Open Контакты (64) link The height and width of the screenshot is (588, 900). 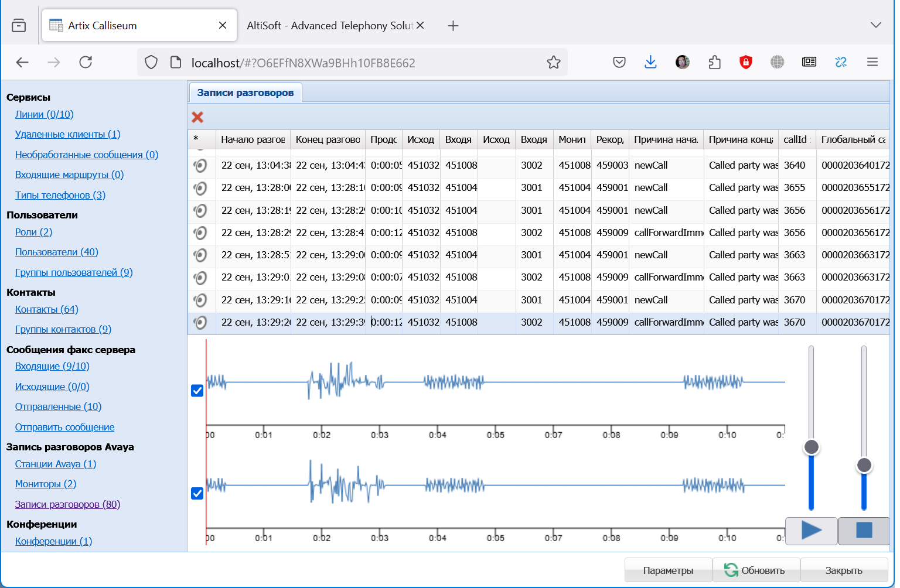[x=47, y=309]
